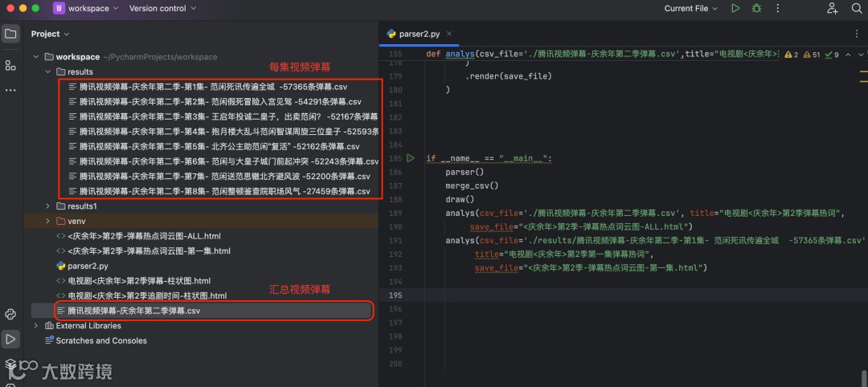Open Search Everywhere magnifier
The width and height of the screenshot is (868, 387).
click(857, 8)
